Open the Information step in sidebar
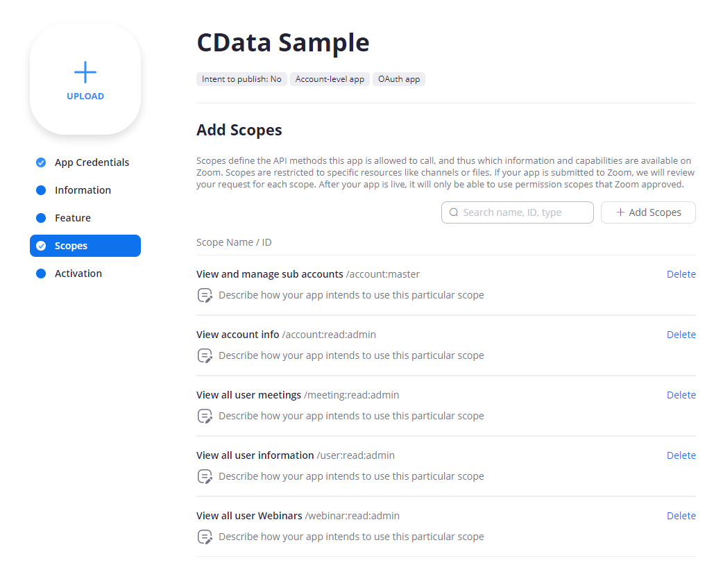Viewport: 723px width, 588px height. click(x=83, y=190)
